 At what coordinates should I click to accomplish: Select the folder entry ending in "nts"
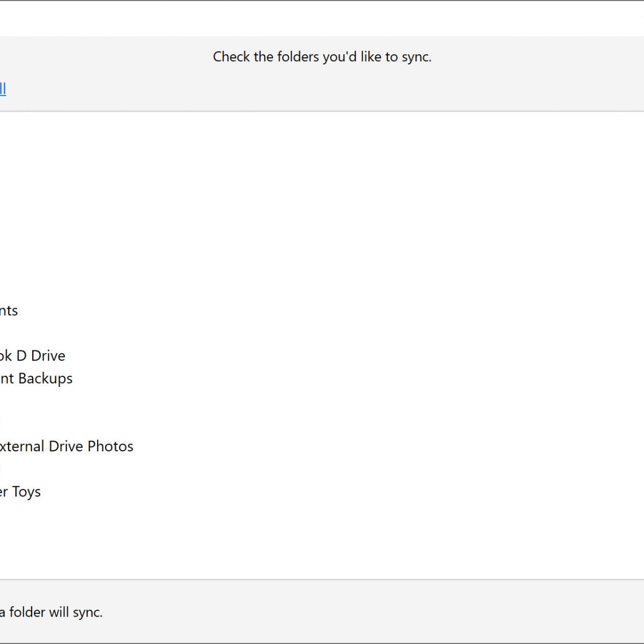point(9,311)
